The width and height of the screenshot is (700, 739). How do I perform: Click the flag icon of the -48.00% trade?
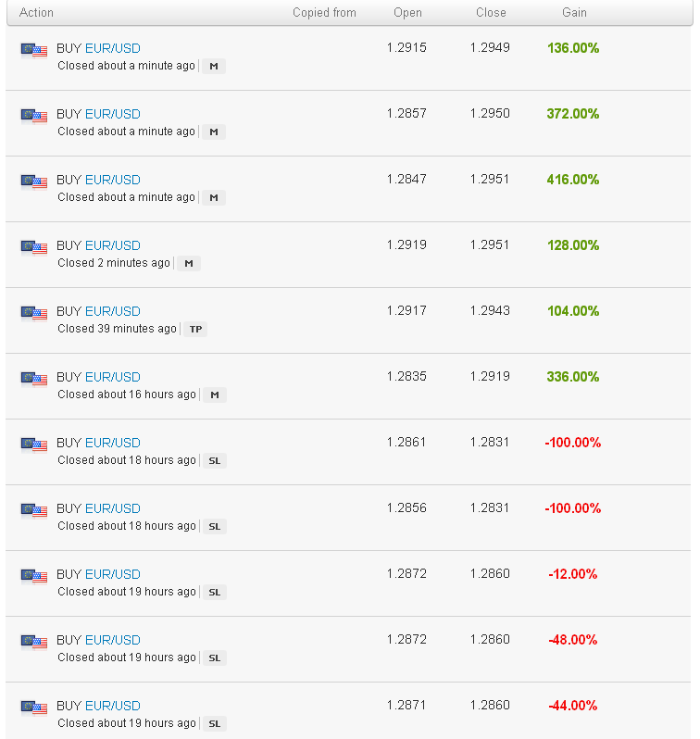pos(34,642)
